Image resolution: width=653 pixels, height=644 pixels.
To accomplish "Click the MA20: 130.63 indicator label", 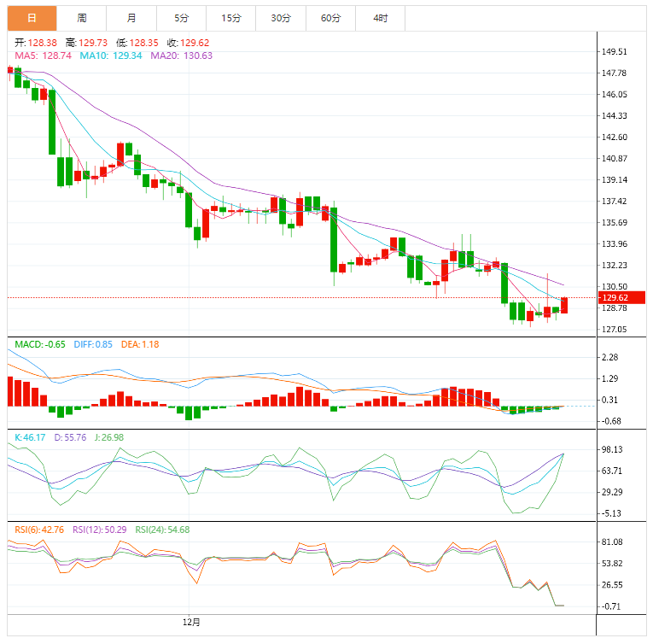I will 182,56.
